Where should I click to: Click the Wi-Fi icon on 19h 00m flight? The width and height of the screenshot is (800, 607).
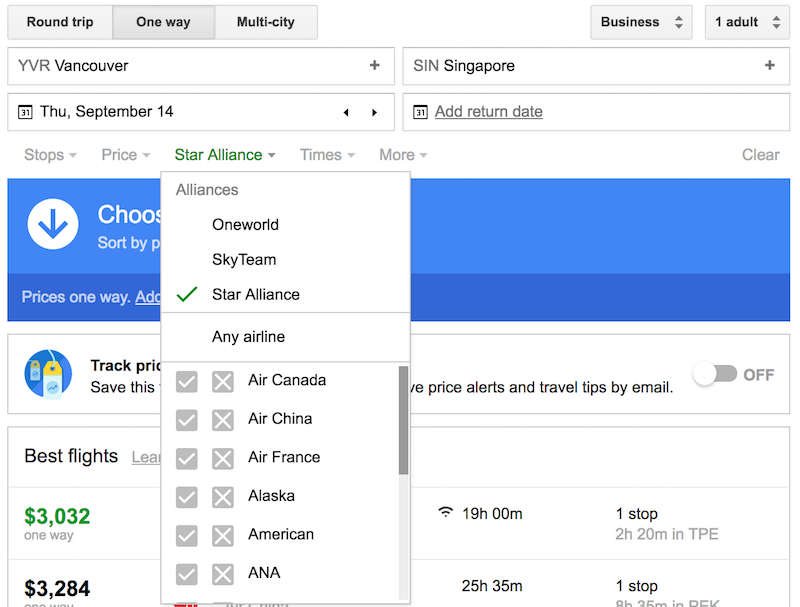click(445, 512)
